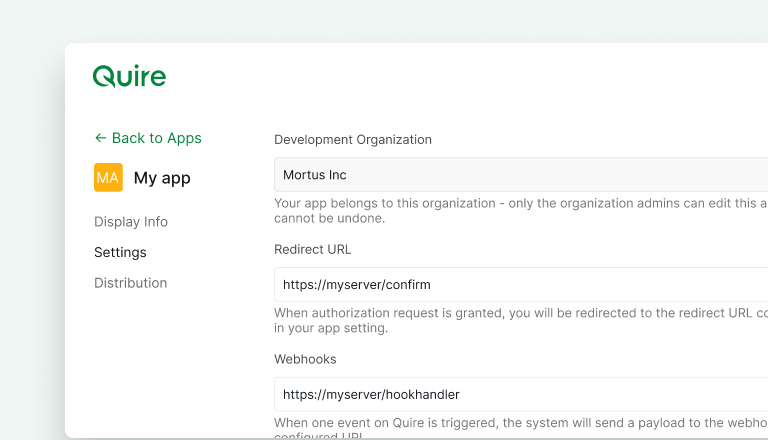Select the My app title
Viewport: 768px width, 440px height.
(x=162, y=178)
